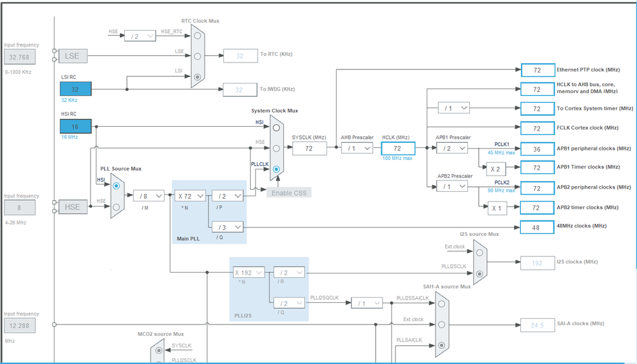Open the X 72 PLL N multiplier dropdown
Screen dimensions: 637x364
pyautogui.click(x=190, y=196)
